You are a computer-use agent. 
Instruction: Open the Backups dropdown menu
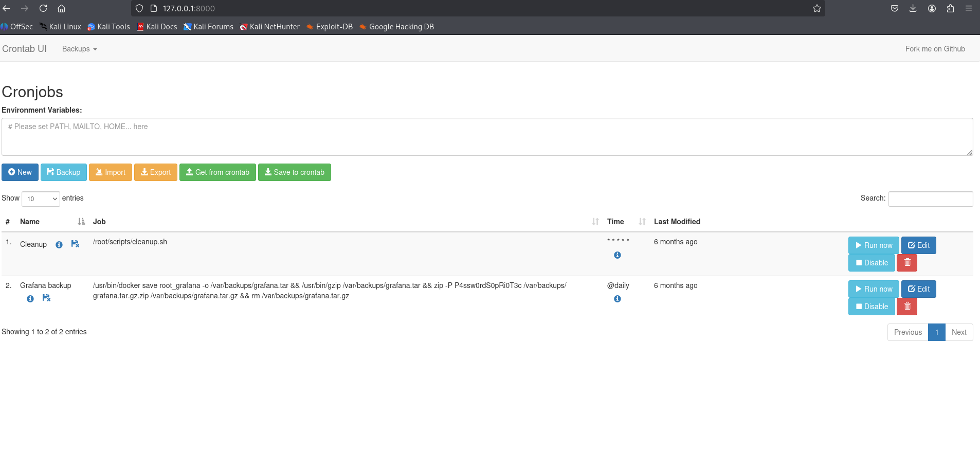click(79, 49)
